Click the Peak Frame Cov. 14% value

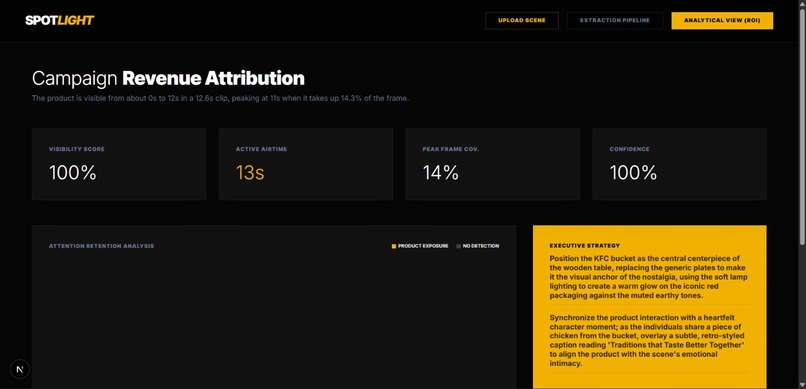pos(441,173)
